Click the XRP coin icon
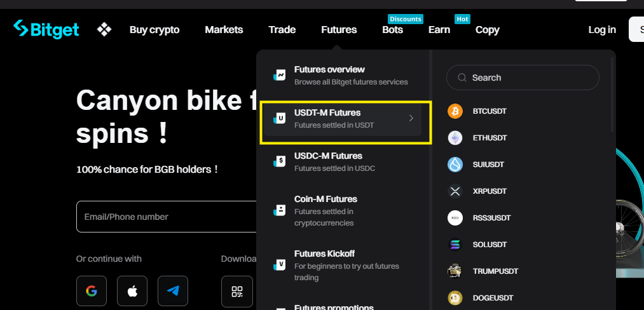The width and height of the screenshot is (644, 310). pyautogui.click(x=455, y=191)
